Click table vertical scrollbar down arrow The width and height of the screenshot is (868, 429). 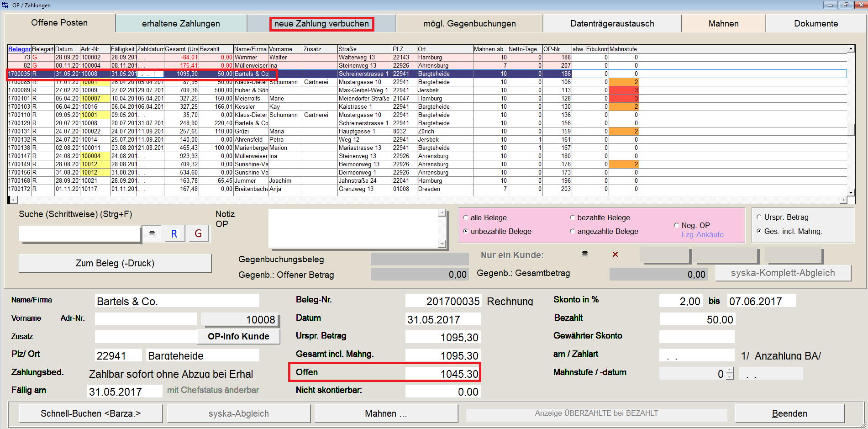pyautogui.click(x=851, y=192)
